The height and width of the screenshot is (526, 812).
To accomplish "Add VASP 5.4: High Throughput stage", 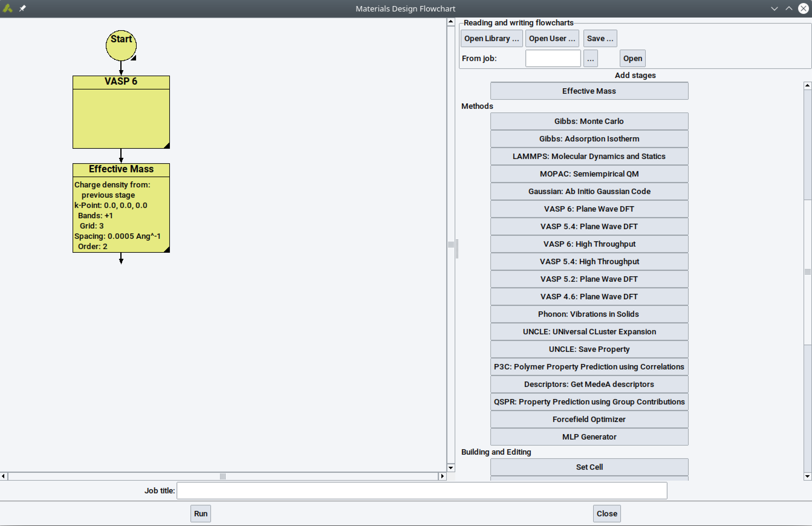I will [589, 261].
